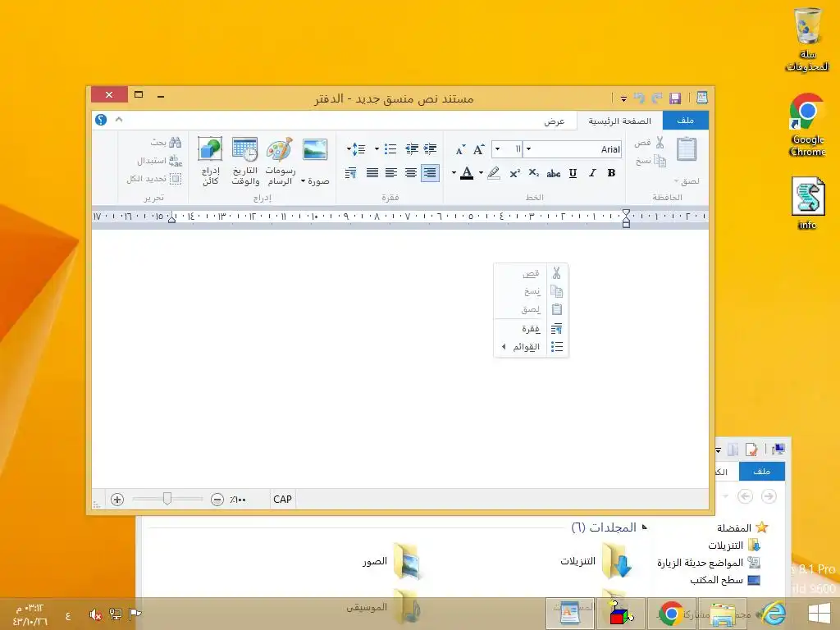This screenshot has width=840, height=630.
Task: Grow the font size with larger A
Action: tap(478, 149)
